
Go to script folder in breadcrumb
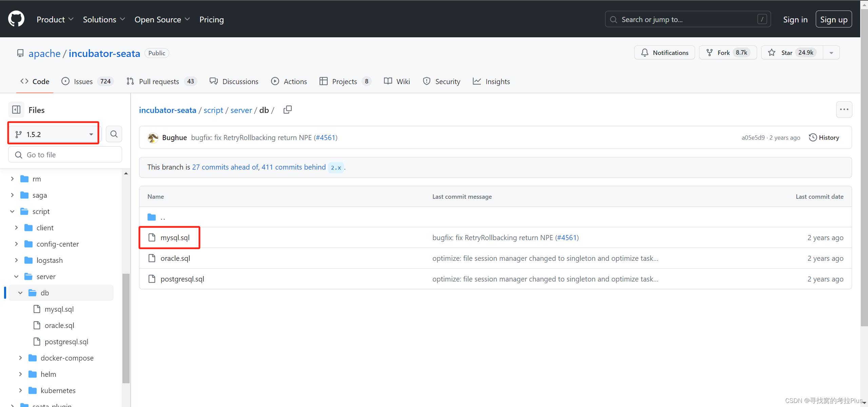coord(213,110)
